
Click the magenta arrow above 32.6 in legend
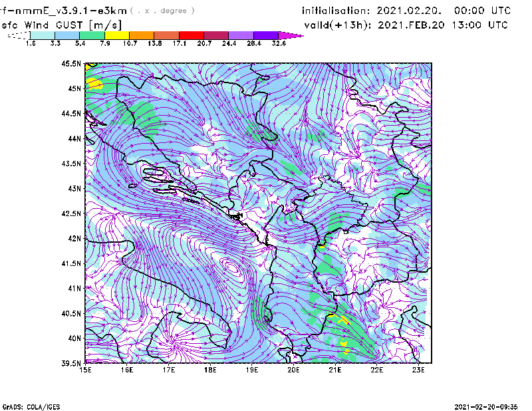pyautogui.click(x=291, y=35)
